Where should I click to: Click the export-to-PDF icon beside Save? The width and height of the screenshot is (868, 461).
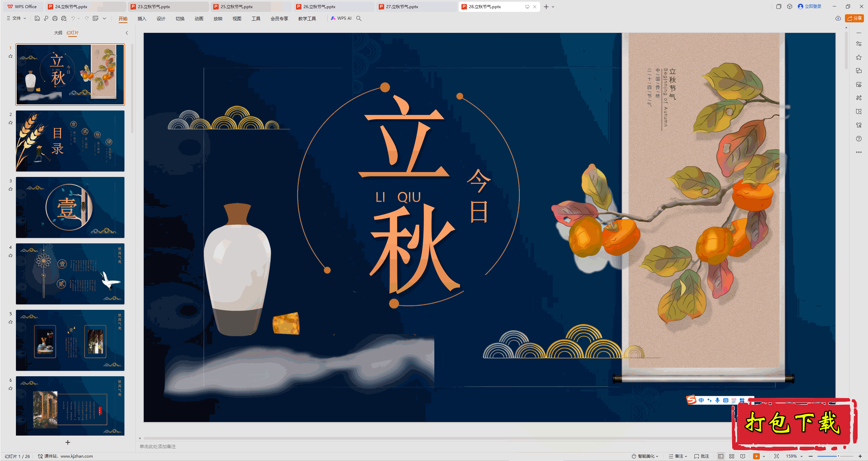coord(46,18)
